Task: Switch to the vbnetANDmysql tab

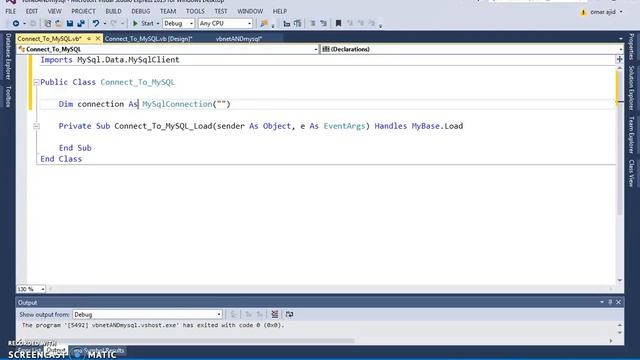Action: (239, 39)
